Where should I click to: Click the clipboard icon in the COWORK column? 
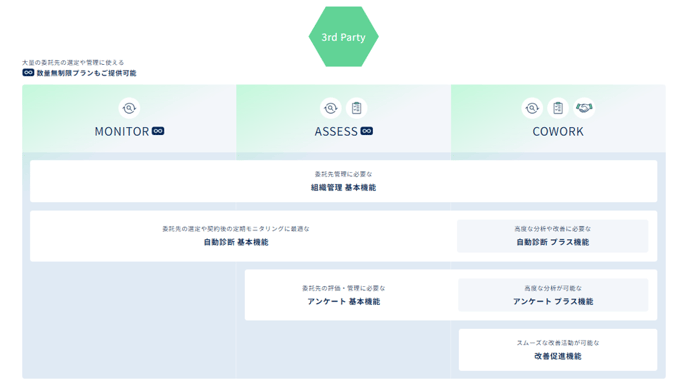558,108
